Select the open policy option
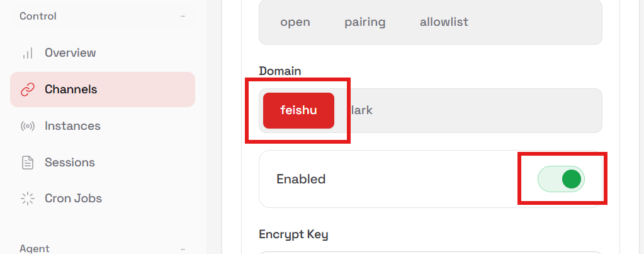 point(295,22)
